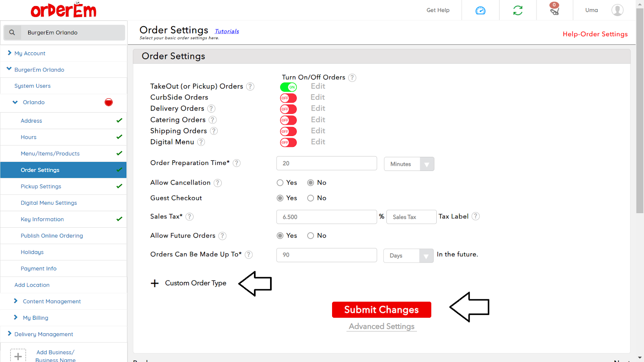Open Pickup Settings in sidebar
The height and width of the screenshot is (362, 644).
click(41, 187)
